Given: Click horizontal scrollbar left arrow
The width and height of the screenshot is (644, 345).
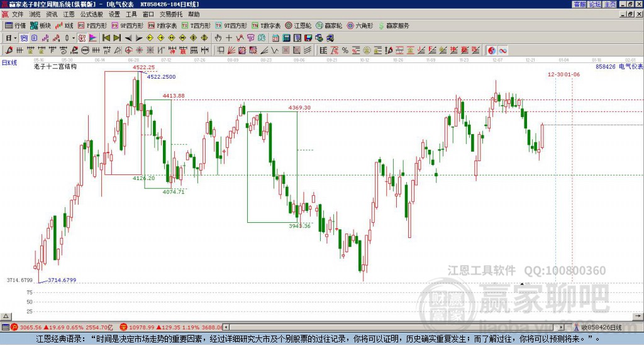Looking at the screenshot, I should pyautogui.click(x=226, y=327).
